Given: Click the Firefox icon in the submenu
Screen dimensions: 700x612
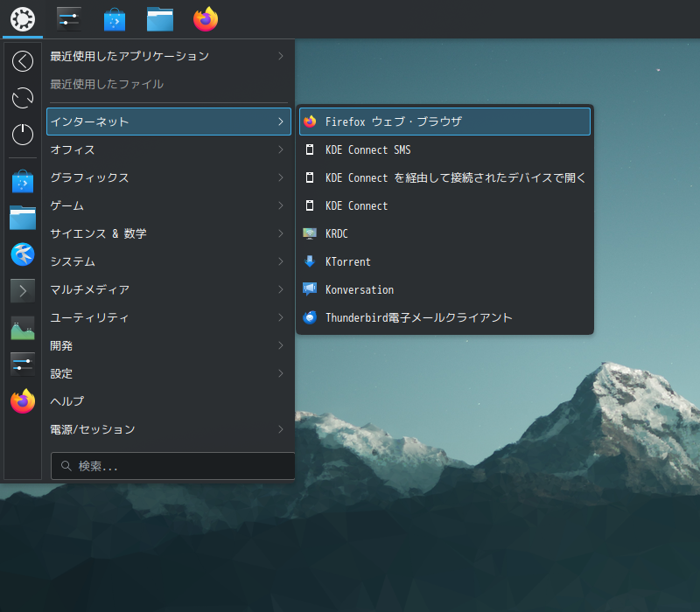Looking at the screenshot, I should tap(310, 122).
